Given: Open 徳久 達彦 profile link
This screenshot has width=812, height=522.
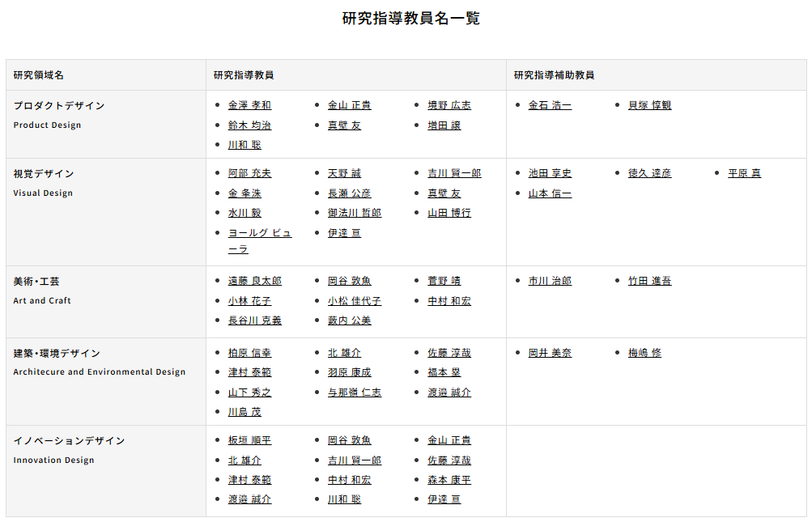Looking at the screenshot, I should 649,173.
